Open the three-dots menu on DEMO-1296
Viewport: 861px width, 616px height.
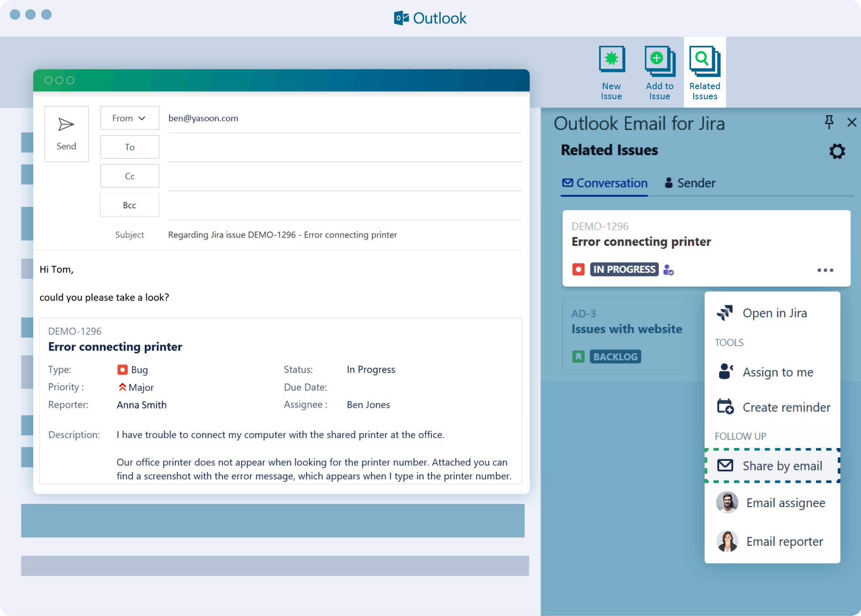pos(825,270)
